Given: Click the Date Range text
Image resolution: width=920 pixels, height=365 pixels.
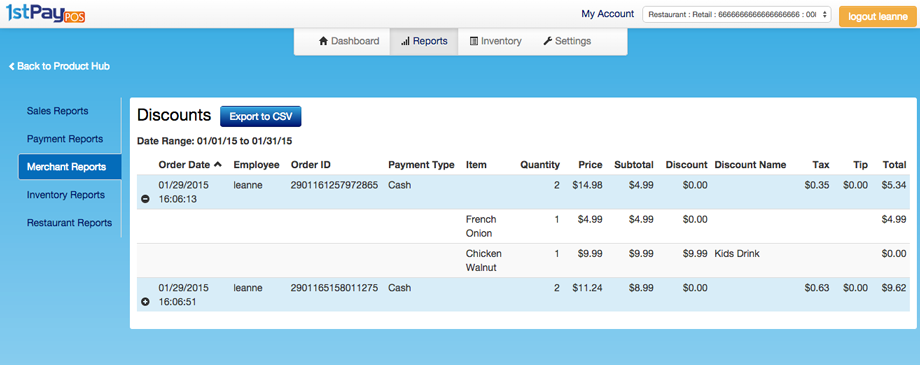Looking at the screenshot, I should point(215,141).
